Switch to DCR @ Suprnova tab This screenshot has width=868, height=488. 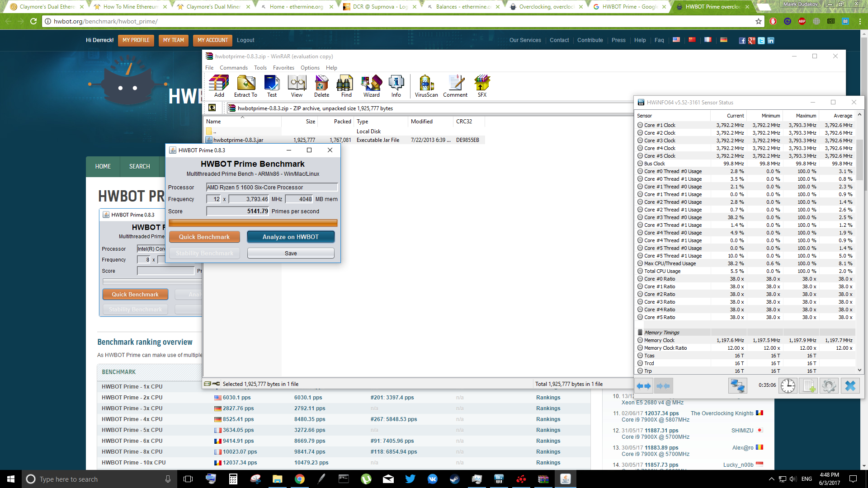click(x=380, y=7)
